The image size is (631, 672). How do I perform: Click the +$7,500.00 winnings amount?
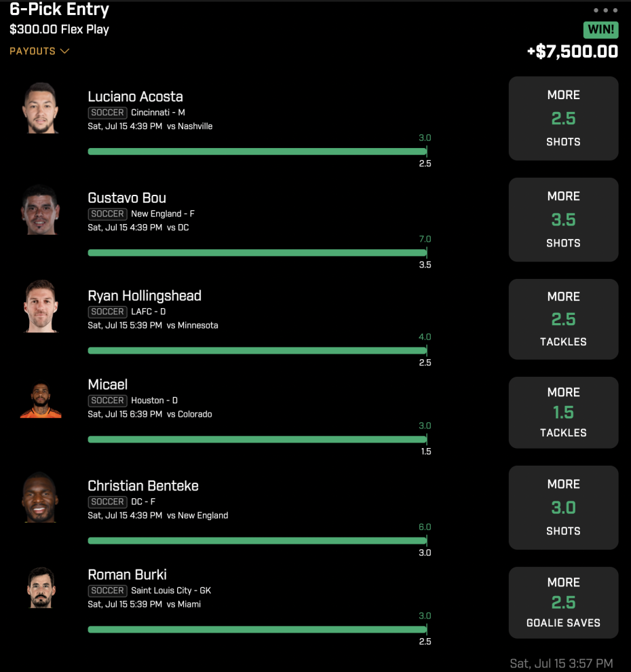[573, 52]
